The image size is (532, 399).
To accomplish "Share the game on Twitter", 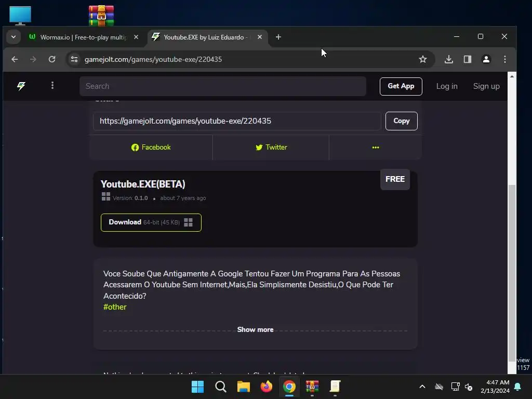I will tap(271, 147).
